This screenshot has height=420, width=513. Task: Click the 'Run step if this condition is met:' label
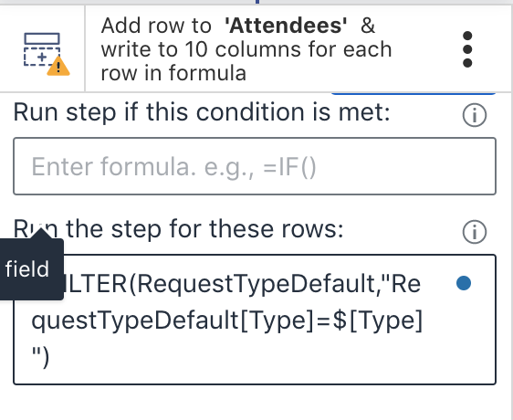(x=202, y=112)
